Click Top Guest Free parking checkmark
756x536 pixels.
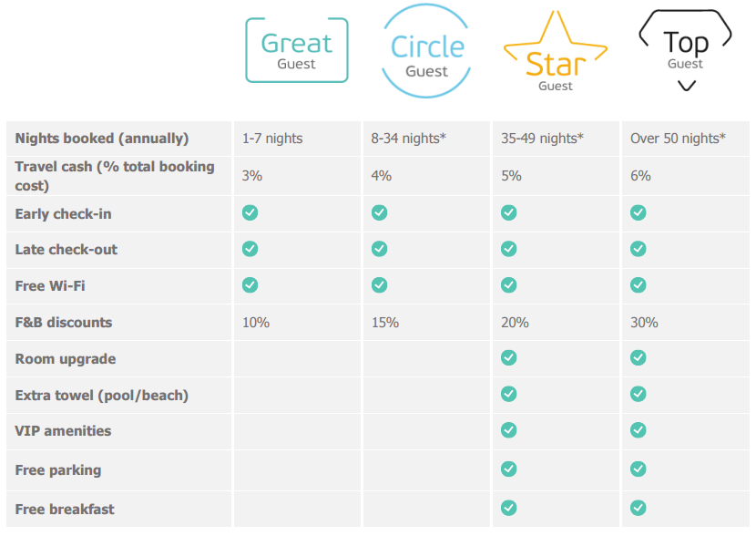coord(638,469)
